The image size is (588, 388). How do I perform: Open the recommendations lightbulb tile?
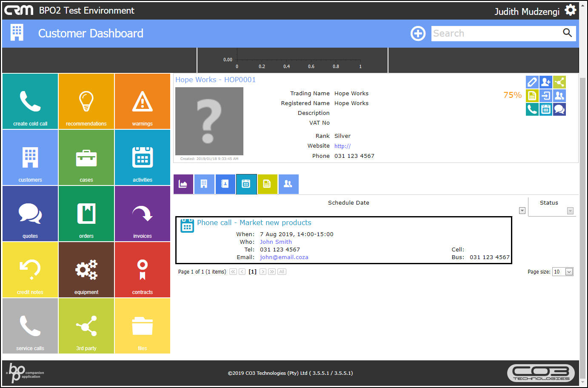coord(86,101)
